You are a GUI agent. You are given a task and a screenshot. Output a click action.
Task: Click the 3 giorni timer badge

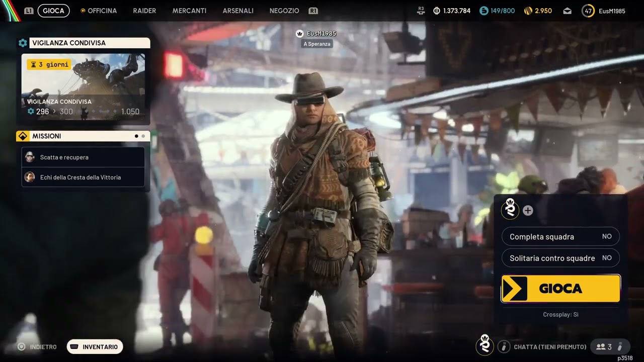coord(49,64)
